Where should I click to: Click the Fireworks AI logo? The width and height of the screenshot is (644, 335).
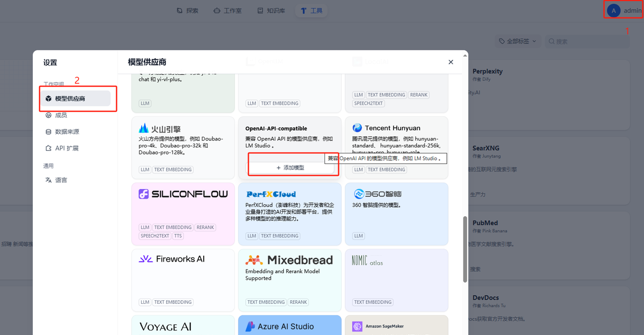(172, 259)
